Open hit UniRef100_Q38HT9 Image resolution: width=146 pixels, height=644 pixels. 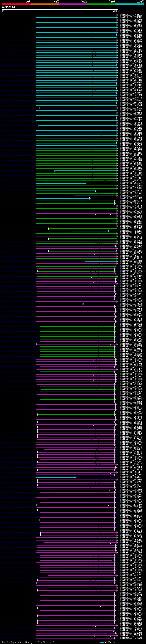[131, 27]
